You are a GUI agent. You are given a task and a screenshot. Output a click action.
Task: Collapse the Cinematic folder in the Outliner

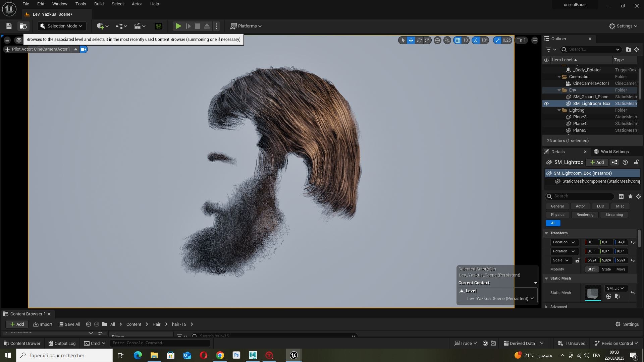tap(559, 77)
